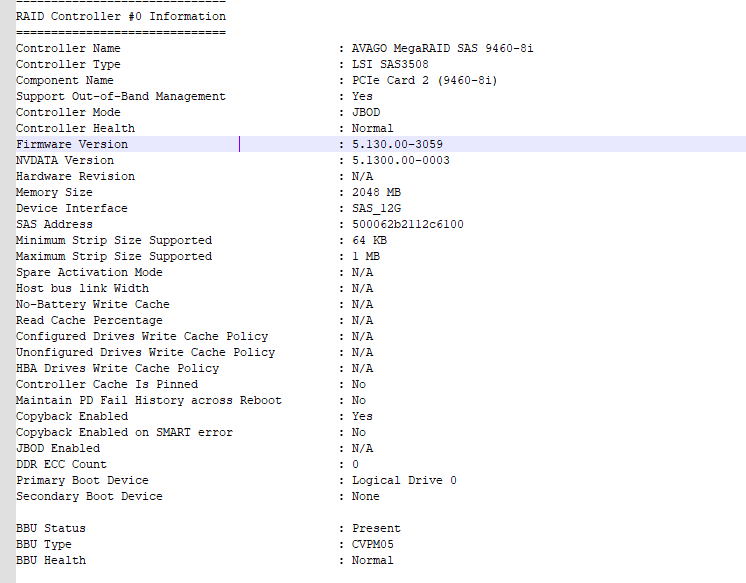Click the LSI SAS3508 controller type value
This screenshot has width=746, height=583.
tap(390, 64)
